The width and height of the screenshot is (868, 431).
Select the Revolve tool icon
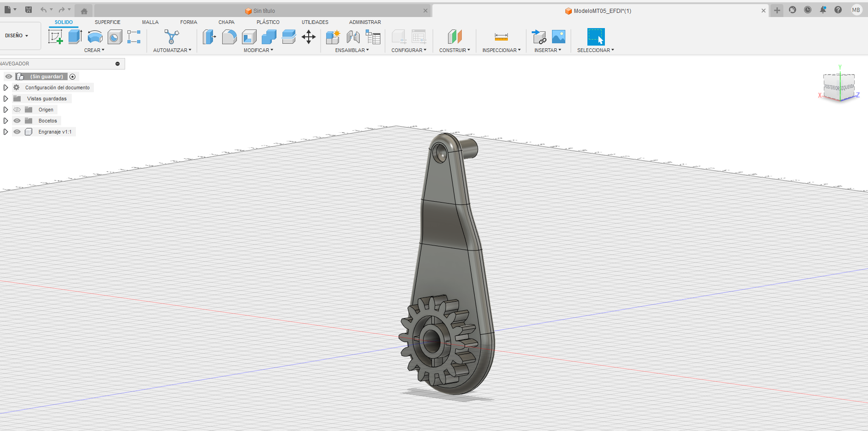click(95, 37)
